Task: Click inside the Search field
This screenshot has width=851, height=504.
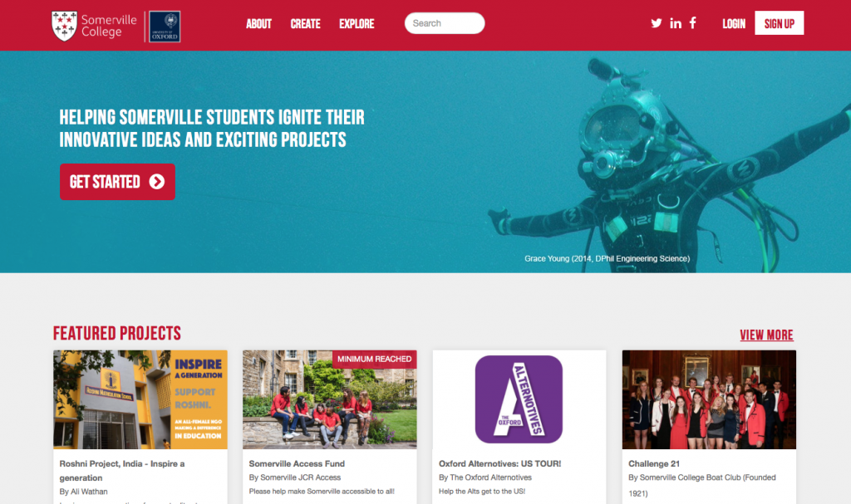Action: [x=445, y=23]
